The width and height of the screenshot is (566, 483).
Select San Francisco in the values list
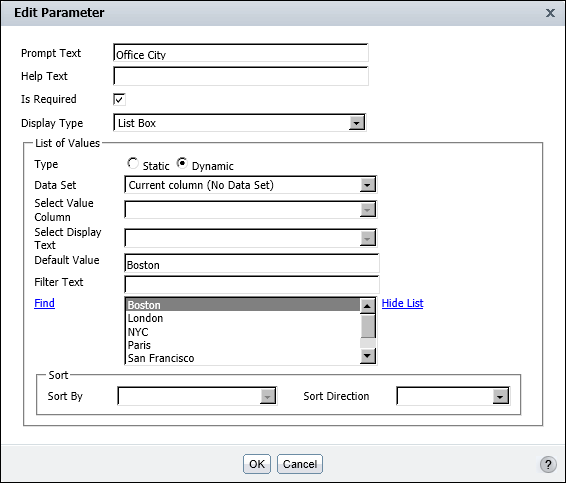tap(243, 358)
